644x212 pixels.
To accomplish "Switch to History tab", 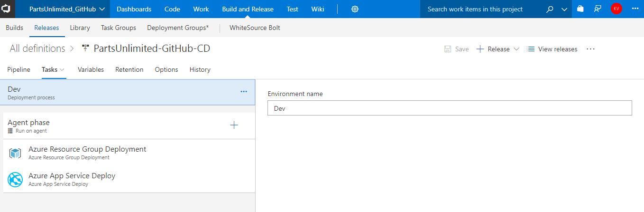I will (x=200, y=69).
